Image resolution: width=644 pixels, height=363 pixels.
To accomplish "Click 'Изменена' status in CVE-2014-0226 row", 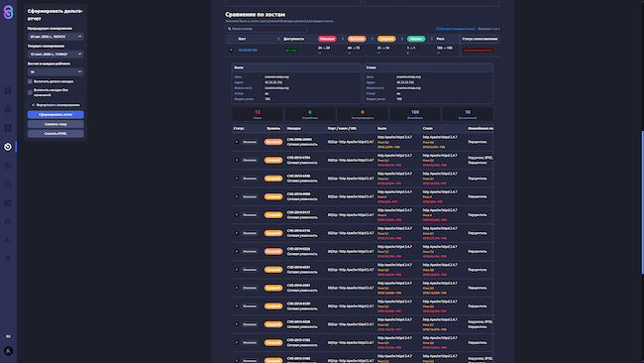I will click(x=250, y=251).
